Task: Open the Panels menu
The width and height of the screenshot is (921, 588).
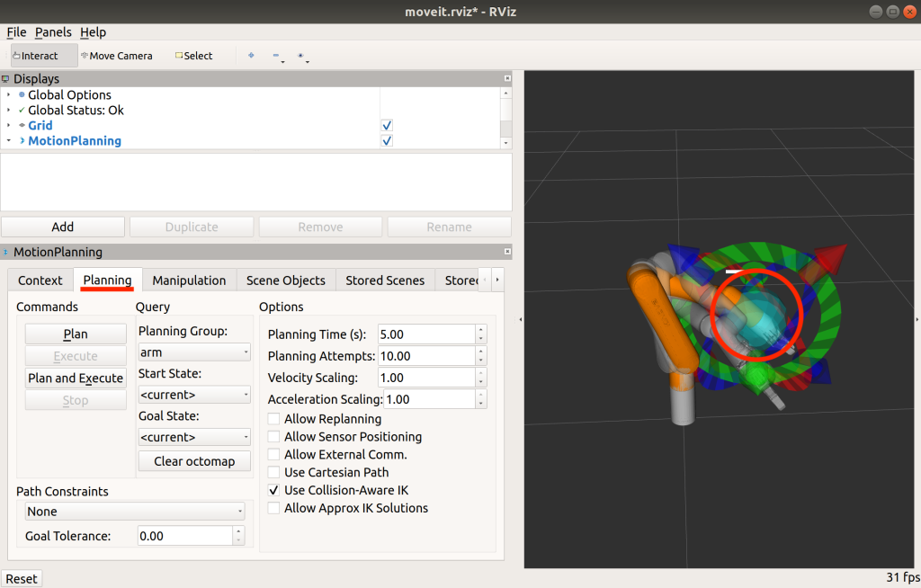Action: pos(53,32)
